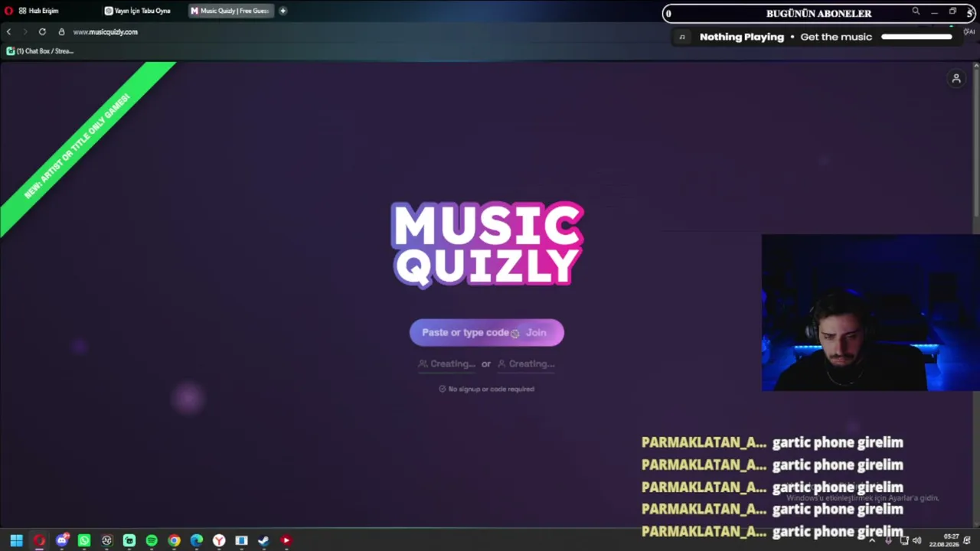Open a new browser tab
Image resolution: width=980 pixels, height=551 pixels.
tap(283, 11)
